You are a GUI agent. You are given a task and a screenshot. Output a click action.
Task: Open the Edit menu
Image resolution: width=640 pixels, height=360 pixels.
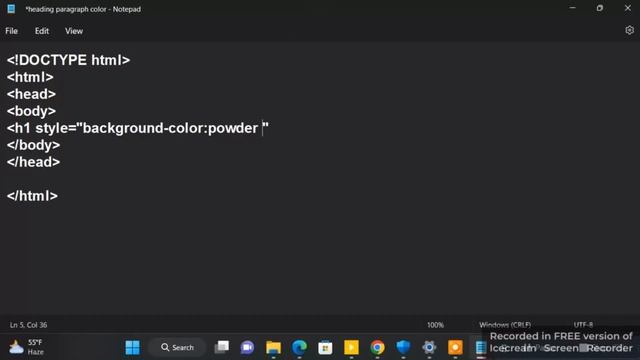pyautogui.click(x=42, y=31)
